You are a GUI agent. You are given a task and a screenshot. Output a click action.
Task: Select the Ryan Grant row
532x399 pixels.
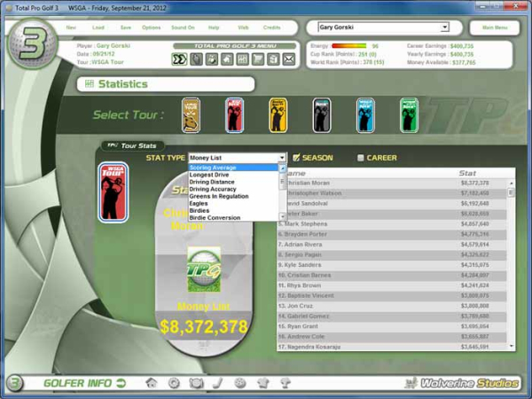[392, 326]
